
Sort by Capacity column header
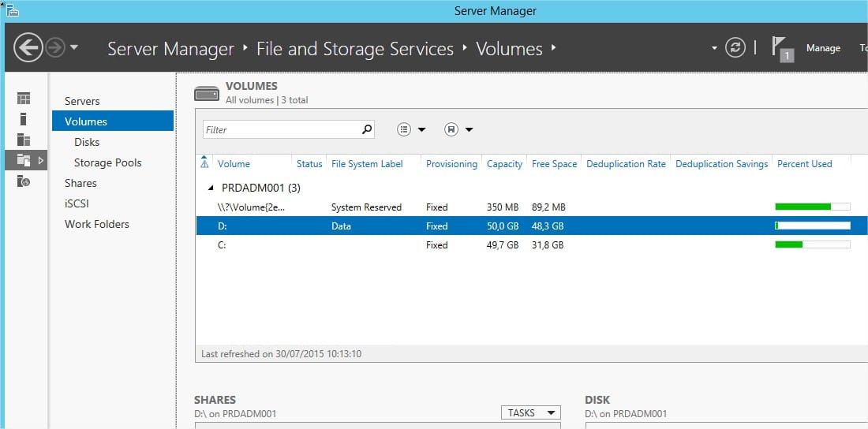[x=504, y=164]
